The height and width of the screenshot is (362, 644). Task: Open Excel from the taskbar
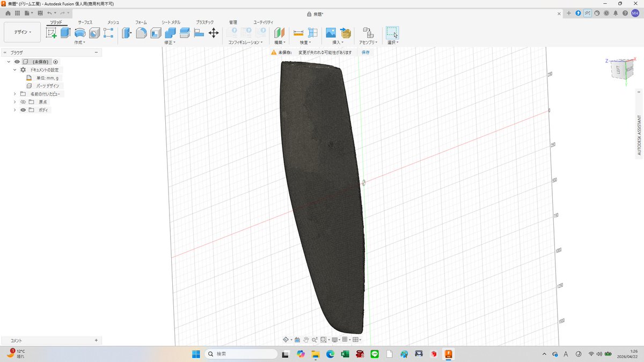[x=345, y=354]
